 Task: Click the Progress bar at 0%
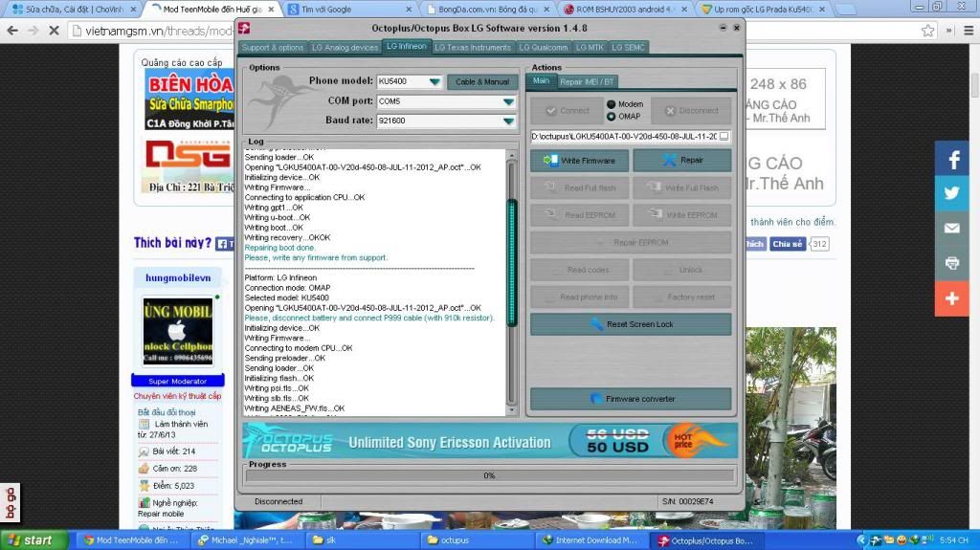pyautogui.click(x=489, y=475)
